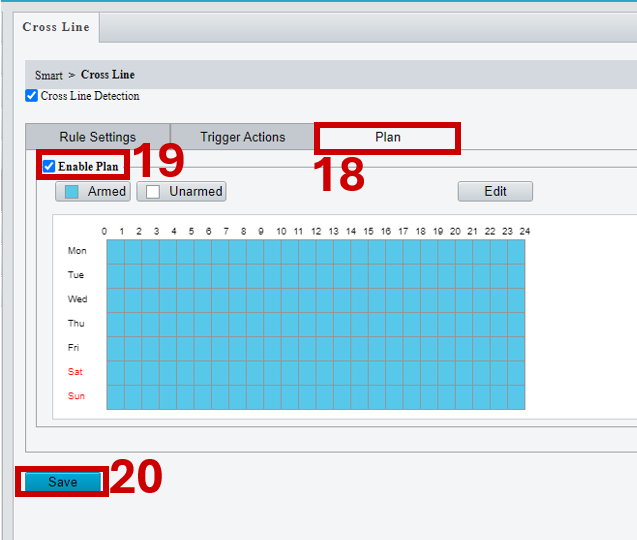Click the hour 24 column label
The width and height of the screenshot is (637, 540).
[525, 232]
